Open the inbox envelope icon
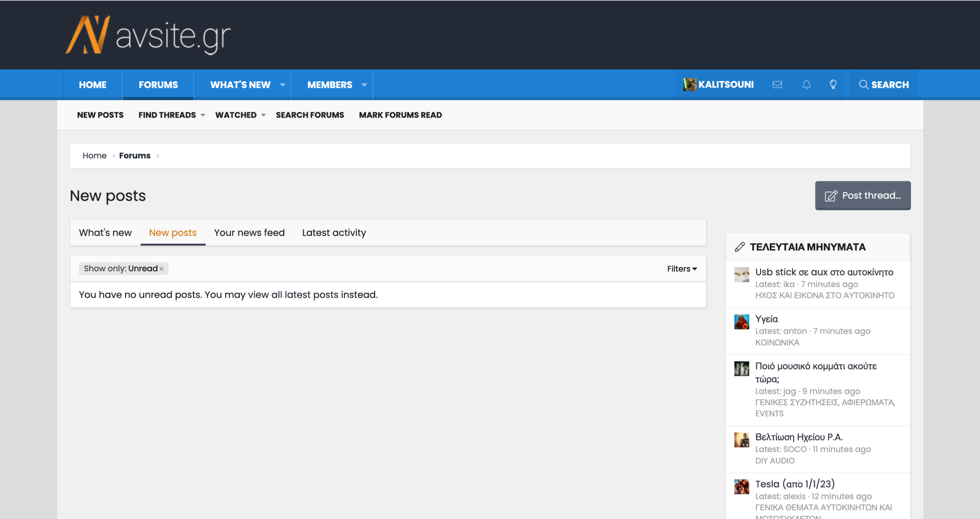This screenshot has height=519, width=980. tap(777, 85)
